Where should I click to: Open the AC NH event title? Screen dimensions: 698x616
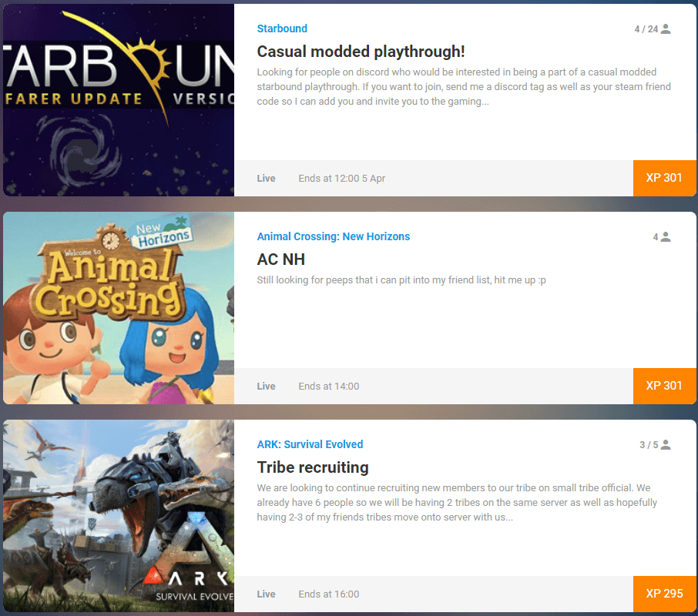coord(281,259)
